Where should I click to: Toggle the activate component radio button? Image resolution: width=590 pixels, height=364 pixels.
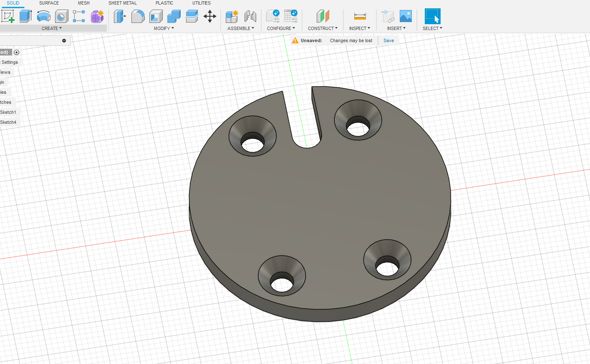pyautogui.click(x=17, y=52)
